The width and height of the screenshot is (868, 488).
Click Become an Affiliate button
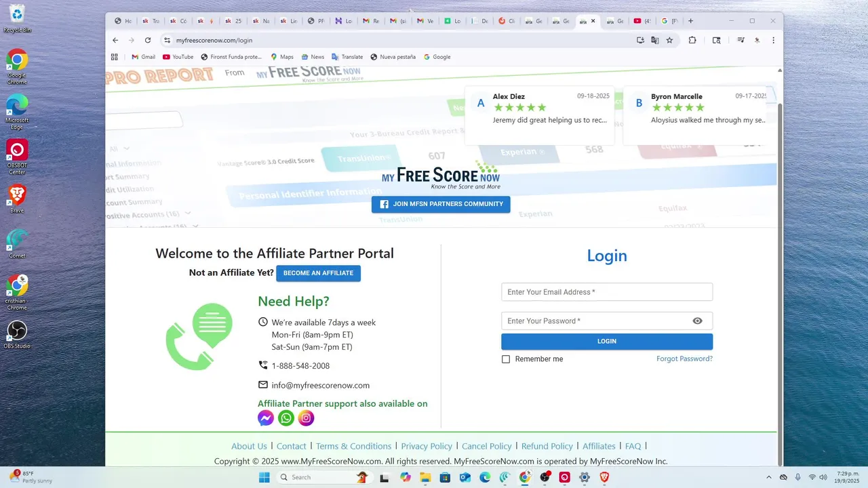click(x=318, y=273)
